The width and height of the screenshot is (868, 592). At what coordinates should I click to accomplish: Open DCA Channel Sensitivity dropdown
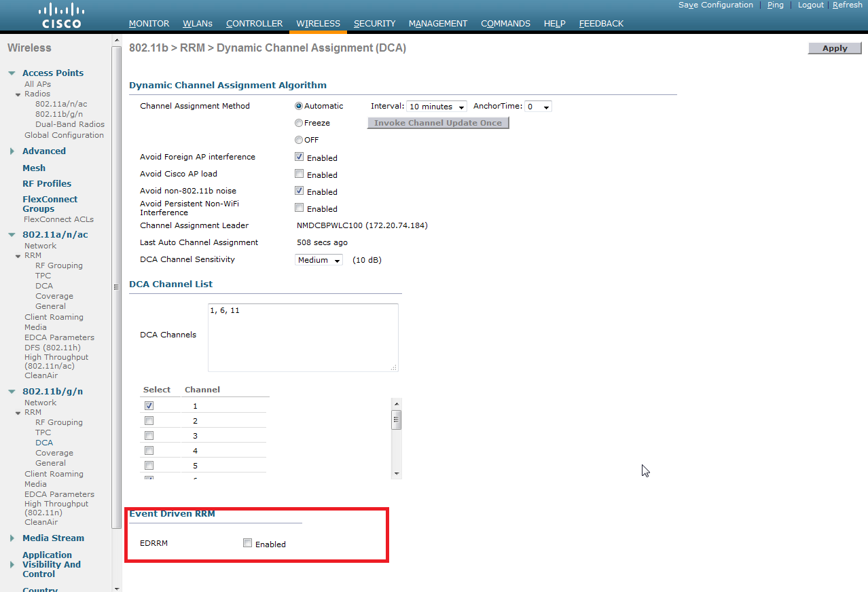tap(319, 260)
